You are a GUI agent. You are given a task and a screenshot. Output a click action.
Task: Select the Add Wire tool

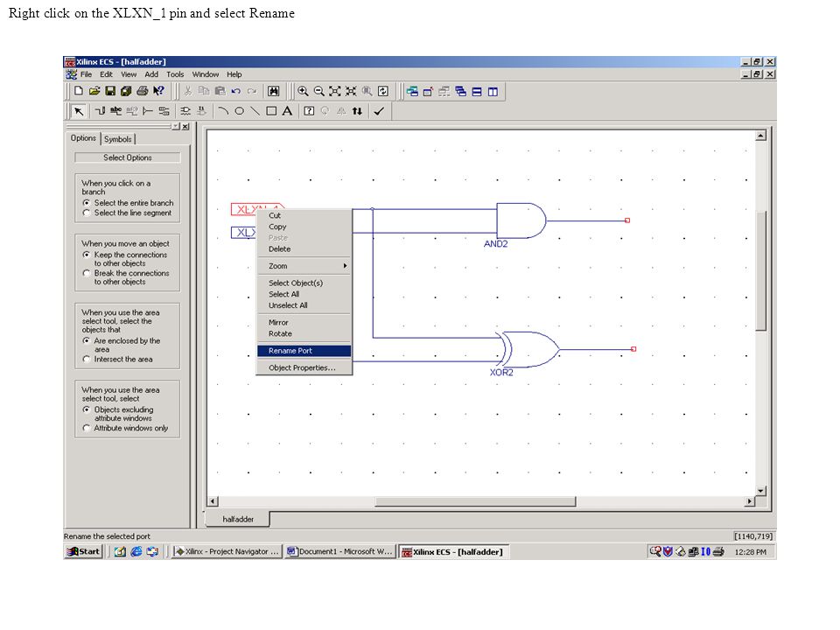[x=100, y=111]
